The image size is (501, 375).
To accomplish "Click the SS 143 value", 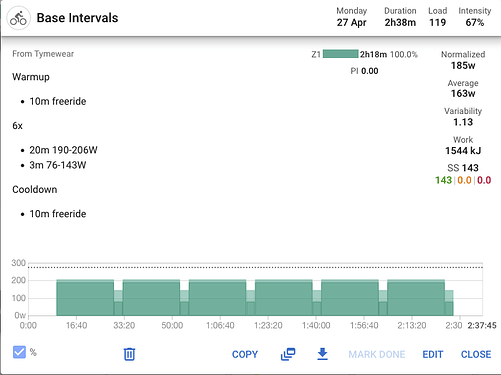I will tap(463, 168).
